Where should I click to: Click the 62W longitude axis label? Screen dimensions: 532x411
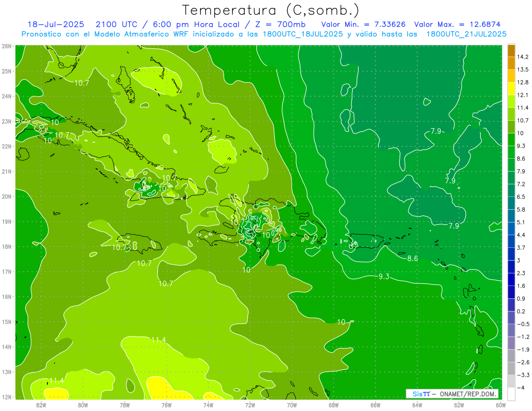[x=459, y=405]
